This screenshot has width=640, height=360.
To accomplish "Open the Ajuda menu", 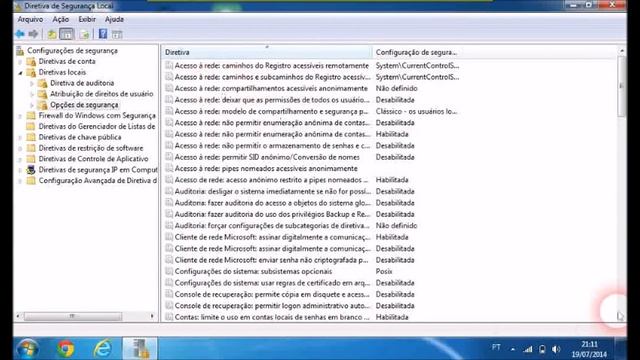I will [x=114, y=19].
